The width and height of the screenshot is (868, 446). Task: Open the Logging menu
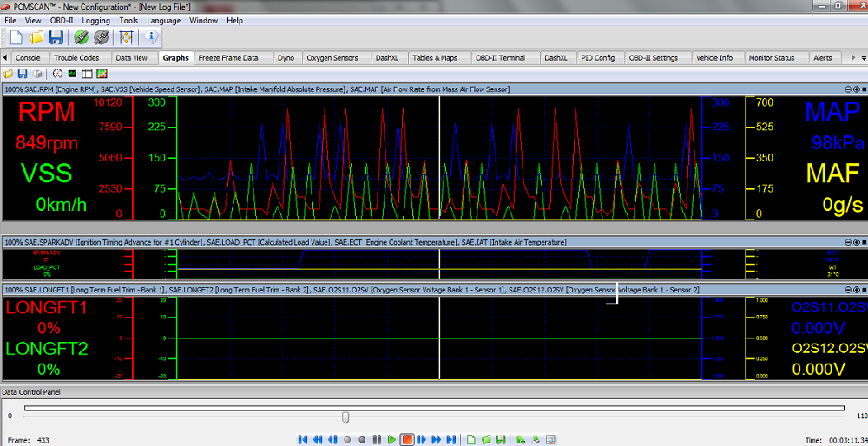(95, 20)
